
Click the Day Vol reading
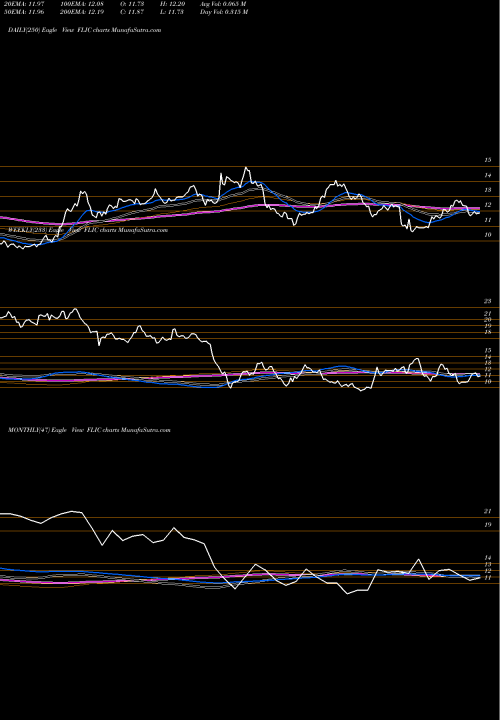[224, 11]
